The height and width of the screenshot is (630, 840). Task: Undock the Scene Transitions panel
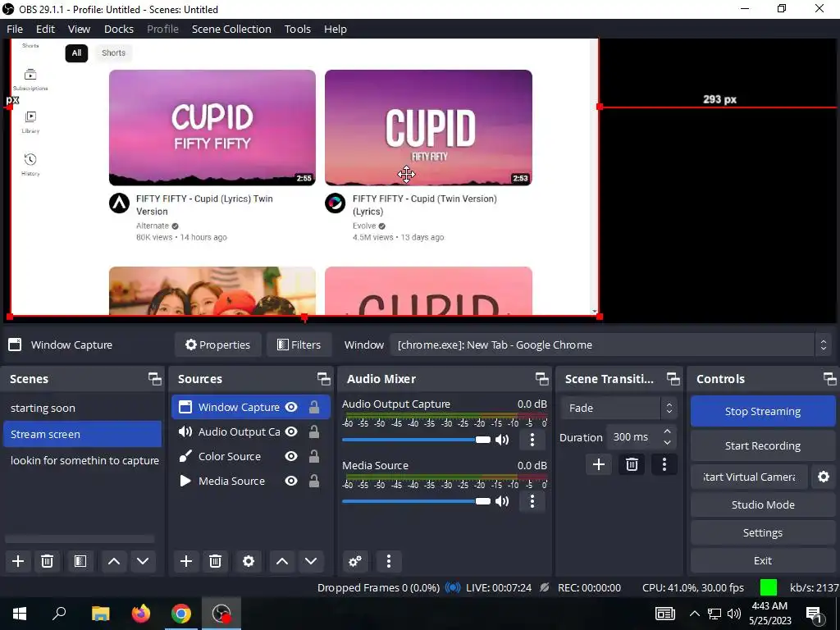pyautogui.click(x=673, y=379)
